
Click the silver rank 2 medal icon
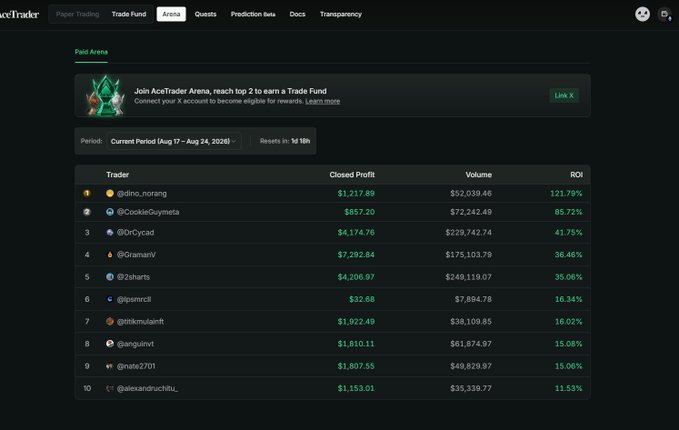click(x=87, y=212)
